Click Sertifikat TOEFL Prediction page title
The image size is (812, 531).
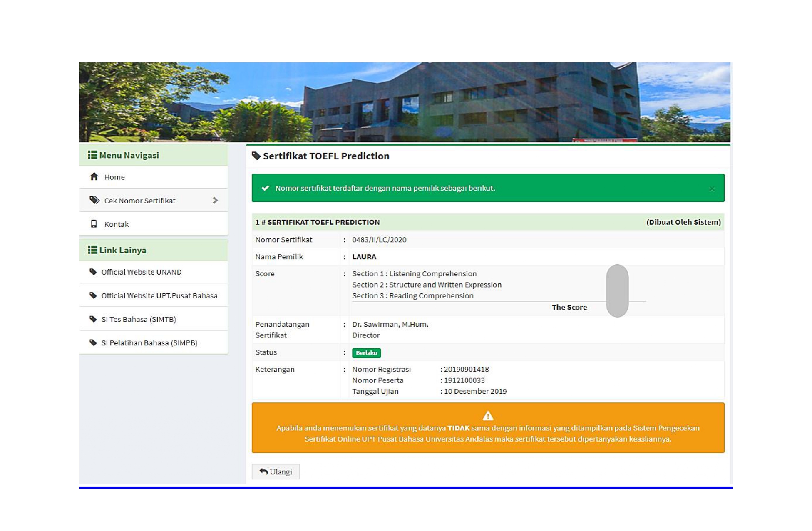coord(326,156)
